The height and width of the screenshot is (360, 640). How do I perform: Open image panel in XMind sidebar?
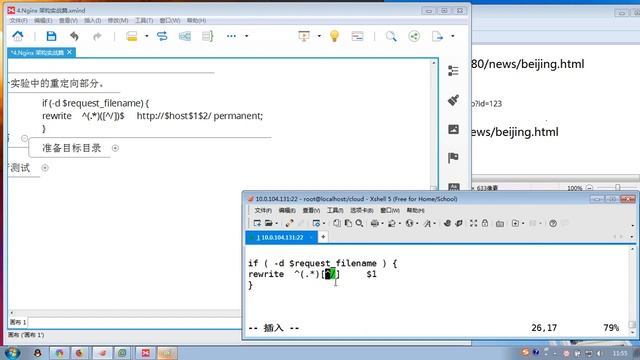pos(453,129)
